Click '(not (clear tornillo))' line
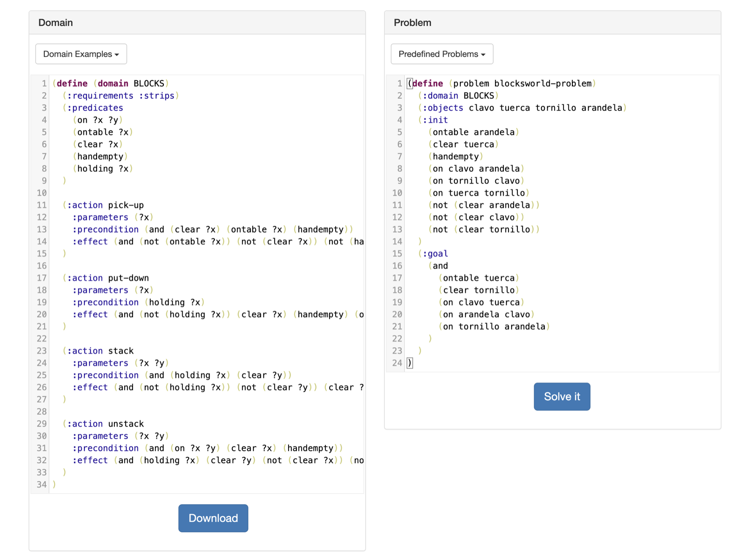Viewport: 747px width, 560px height. coord(484,229)
